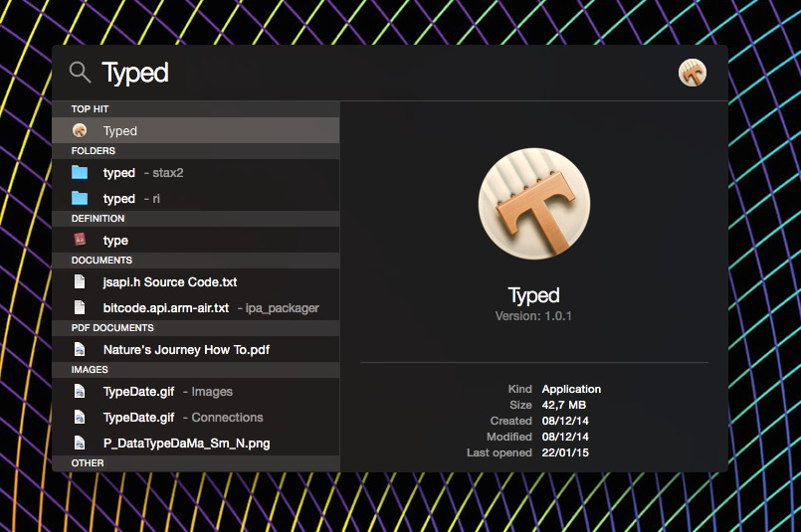Click the Typed app icon in Top Hit
The width and height of the screenshot is (801, 532).
click(x=80, y=130)
